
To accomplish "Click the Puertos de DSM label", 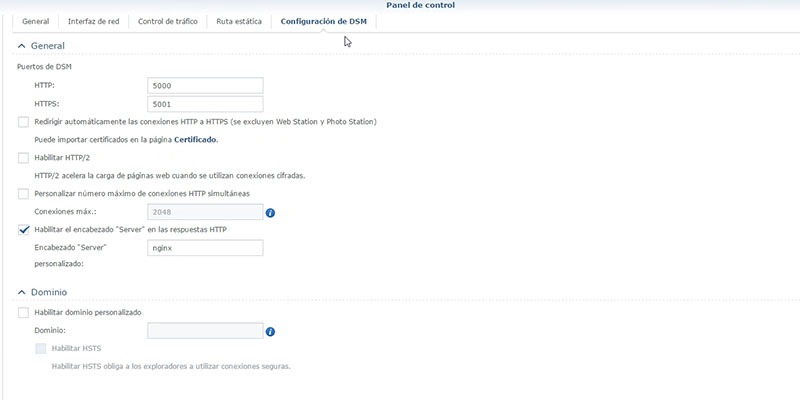I will coord(44,67).
